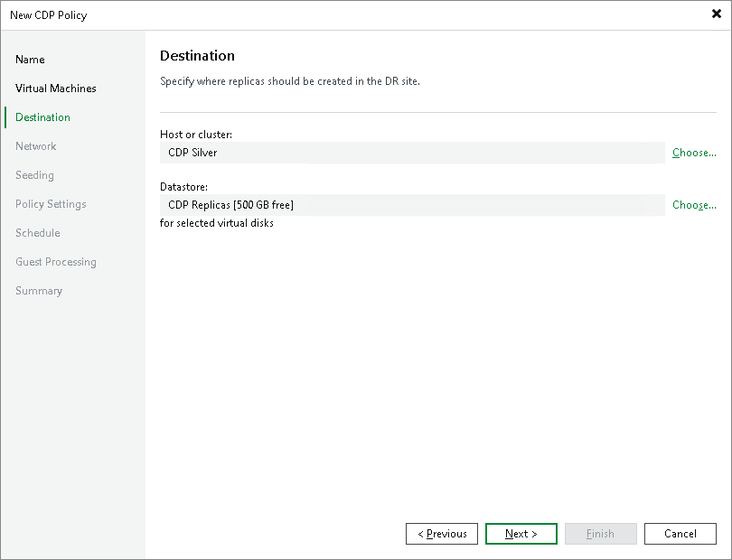
Task: Jump to the Summary step
Action: [x=39, y=290]
